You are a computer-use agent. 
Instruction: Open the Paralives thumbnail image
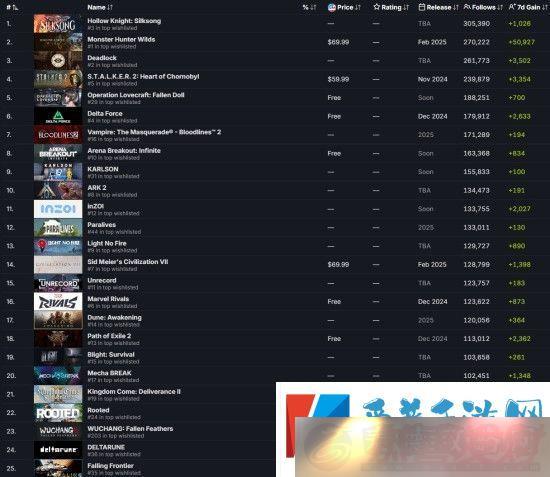tap(58, 228)
